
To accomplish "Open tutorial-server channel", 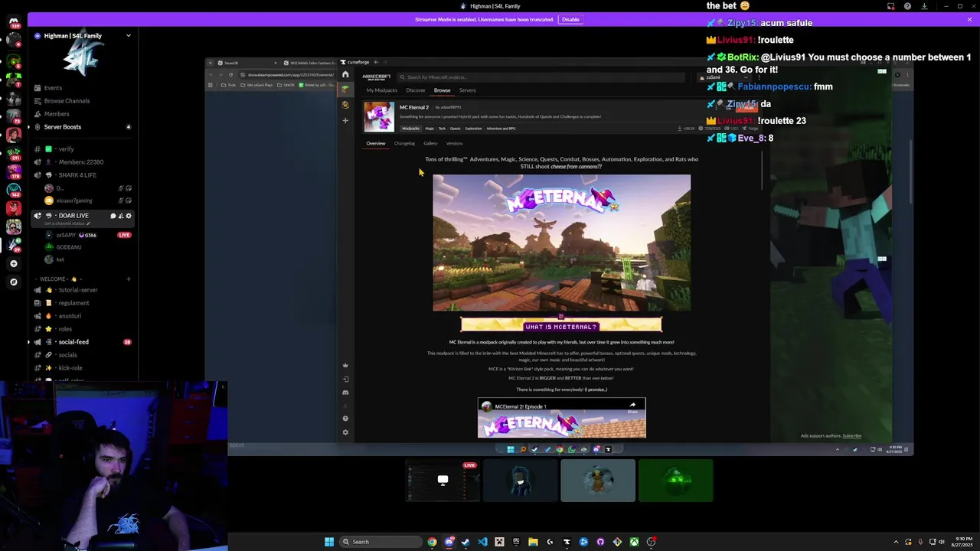I will pos(83,290).
